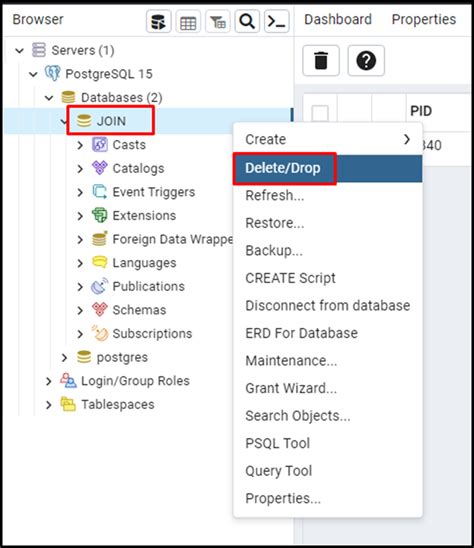Viewport: 474px width, 548px height.
Task: Click the Schemas node icon
Action: coord(100,310)
